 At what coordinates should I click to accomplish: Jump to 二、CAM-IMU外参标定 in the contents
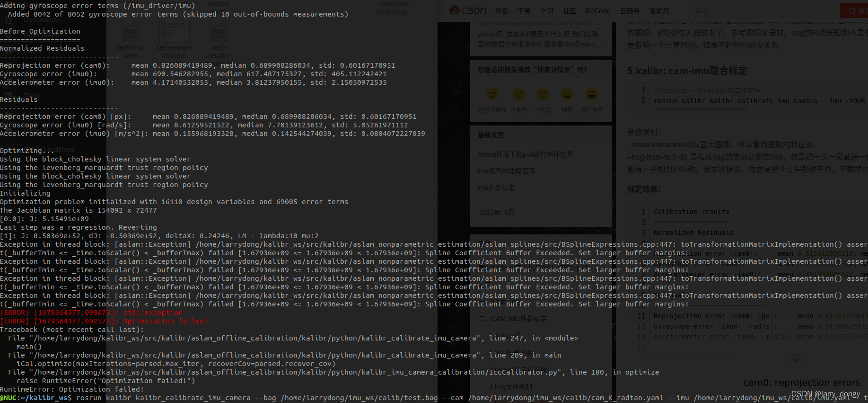(x=512, y=319)
